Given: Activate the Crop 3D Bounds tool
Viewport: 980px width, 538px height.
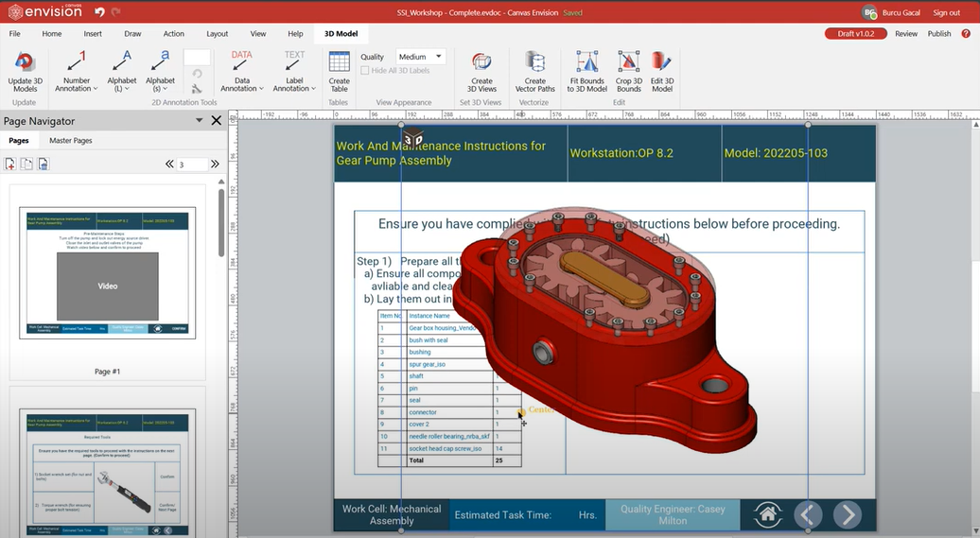Looking at the screenshot, I should coord(629,63).
